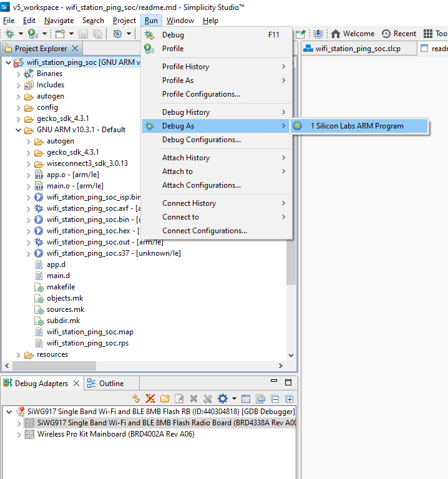Viewport: 448px width, 479px height.
Task: Click the disconnect adapter red X icon
Action: pyautogui.click(x=150, y=399)
